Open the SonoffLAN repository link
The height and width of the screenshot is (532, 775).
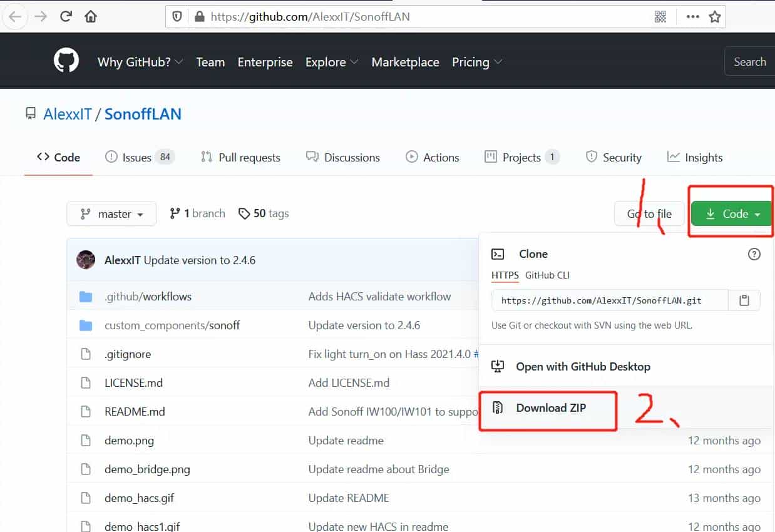click(x=143, y=115)
